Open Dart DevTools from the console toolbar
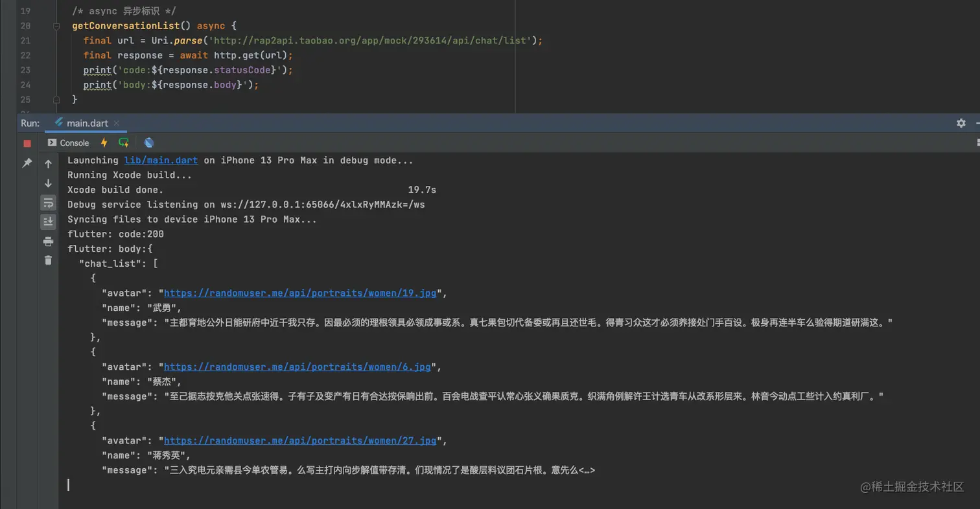 [x=149, y=142]
